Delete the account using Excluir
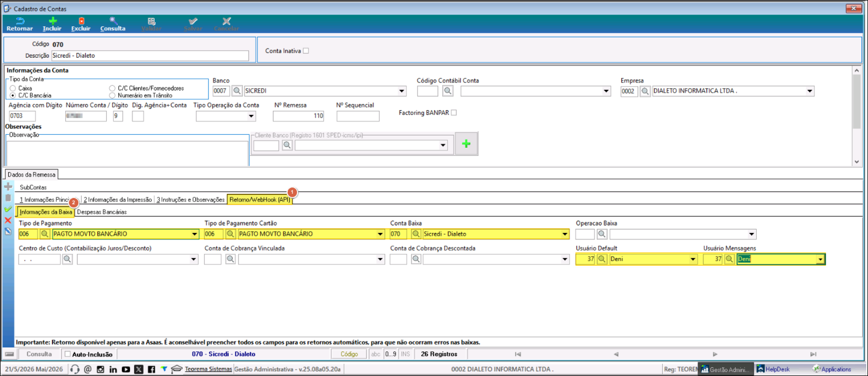868x376 pixels. click(x=81, y=24)
